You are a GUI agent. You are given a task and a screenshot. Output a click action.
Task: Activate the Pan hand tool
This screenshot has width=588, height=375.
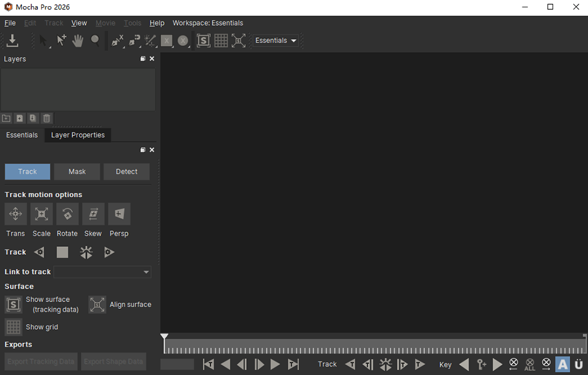point(78,40)
